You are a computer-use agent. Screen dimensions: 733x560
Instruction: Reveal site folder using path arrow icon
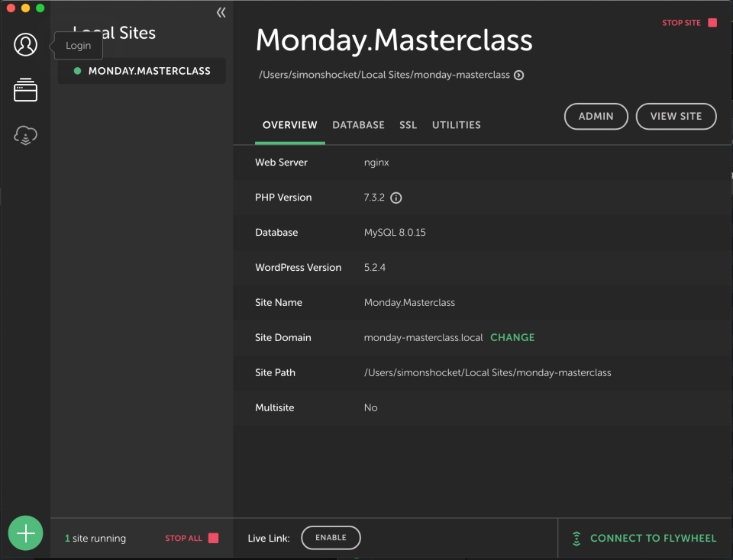point(518,75)
